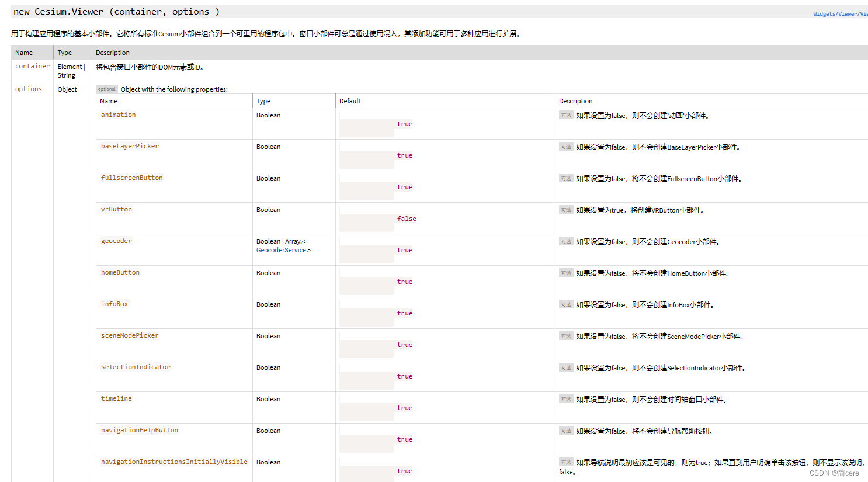The height and width of the screenshot is (482, 868).
Task: Click the description mentioning the InfoBox widget
Action: [x=645, y=305]
